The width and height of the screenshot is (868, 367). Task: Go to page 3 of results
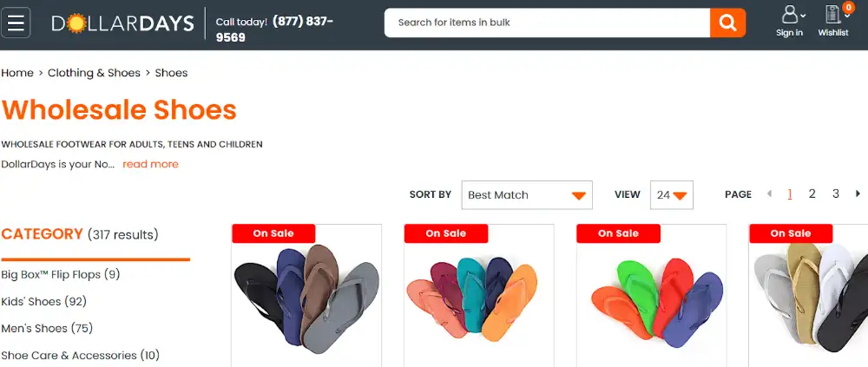coord(835,193)
